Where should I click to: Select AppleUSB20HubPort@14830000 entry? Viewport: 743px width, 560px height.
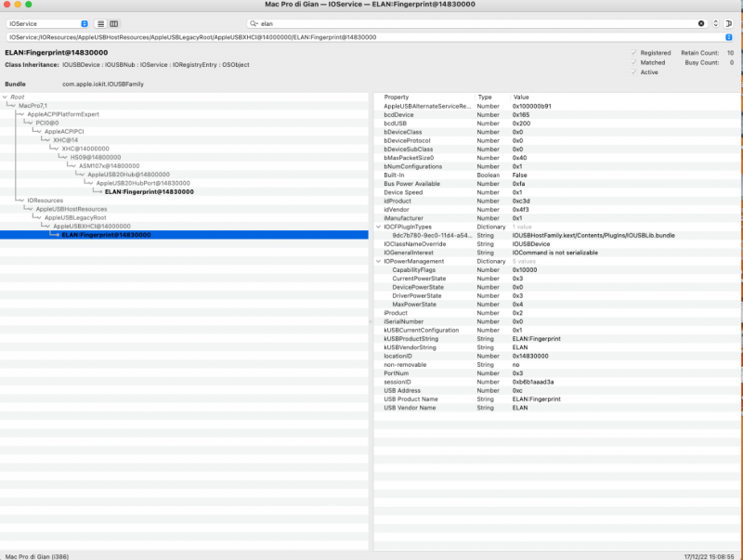tap(143, 183)
